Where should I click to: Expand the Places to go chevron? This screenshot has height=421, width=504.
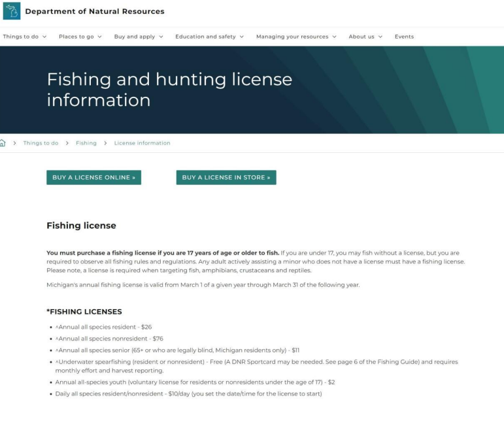coord(99,37)
